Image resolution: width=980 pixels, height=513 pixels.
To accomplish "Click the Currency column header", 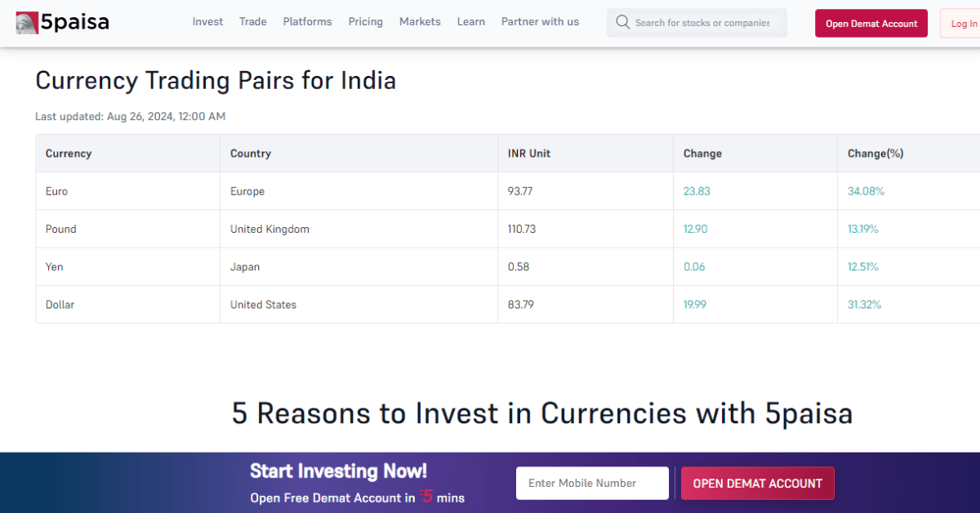I will pos(69,153).
